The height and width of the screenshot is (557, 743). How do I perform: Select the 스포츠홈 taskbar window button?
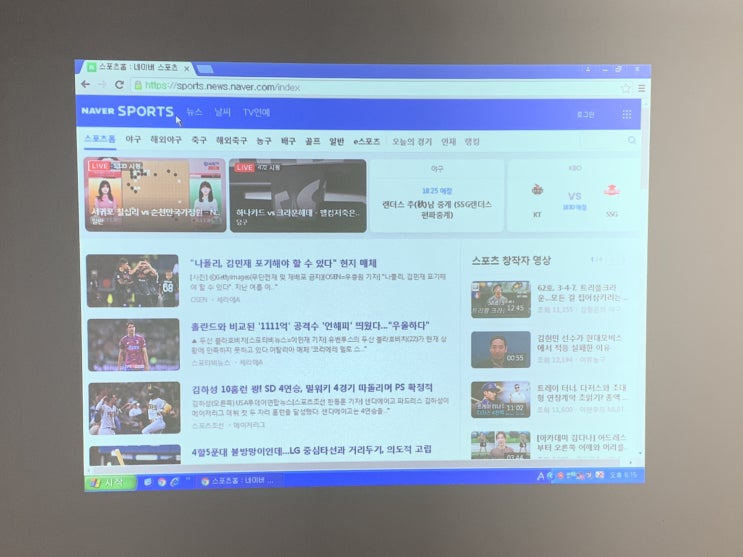click(x=239, y=481)
